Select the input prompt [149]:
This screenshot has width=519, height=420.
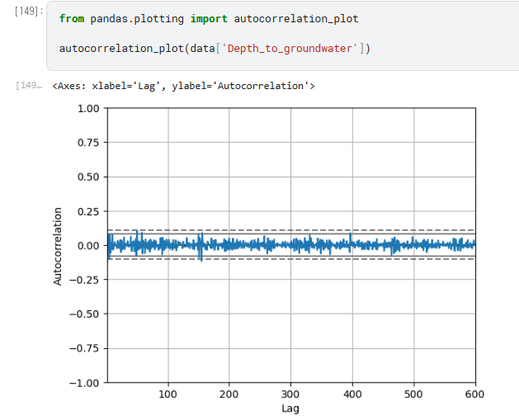tap(29, 12)
